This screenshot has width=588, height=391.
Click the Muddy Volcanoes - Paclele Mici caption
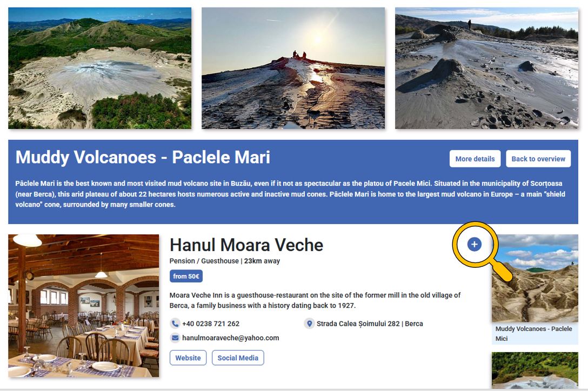pos(533,333)
